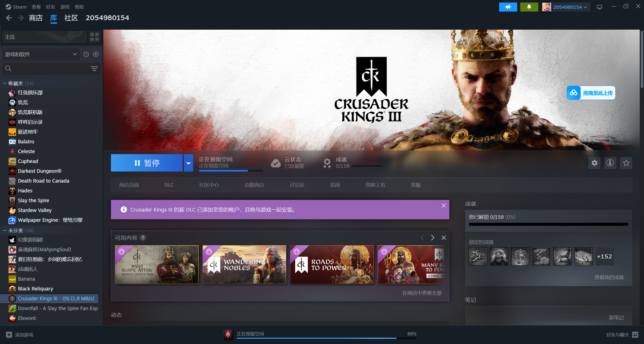Open West Slavic Attire DLC thumbnail
Screen dimensions: 644x344
click(x=157, y=265)
